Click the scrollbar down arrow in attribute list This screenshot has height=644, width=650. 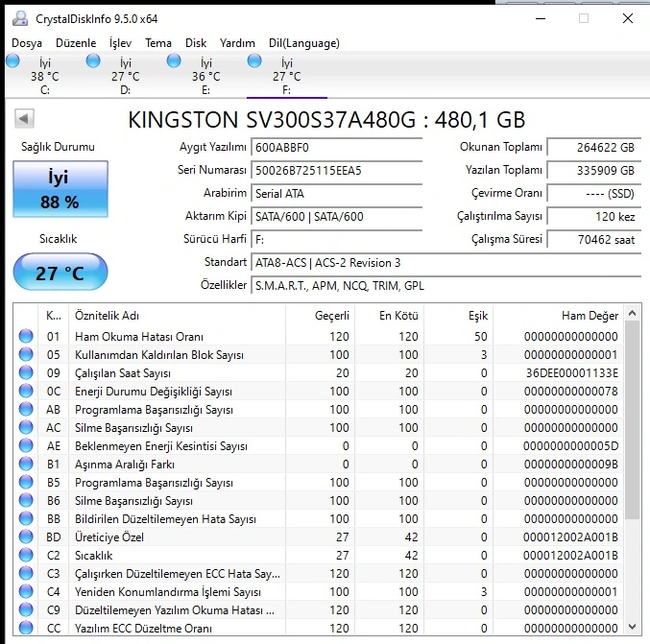[632, 627]
